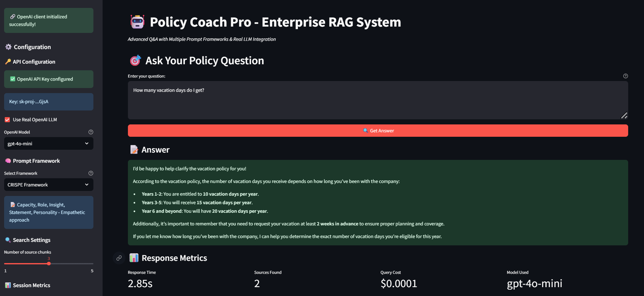This screenshot has width=644, height=296.
Task: Click the source chunks slider handle
Action: point(49,263)
